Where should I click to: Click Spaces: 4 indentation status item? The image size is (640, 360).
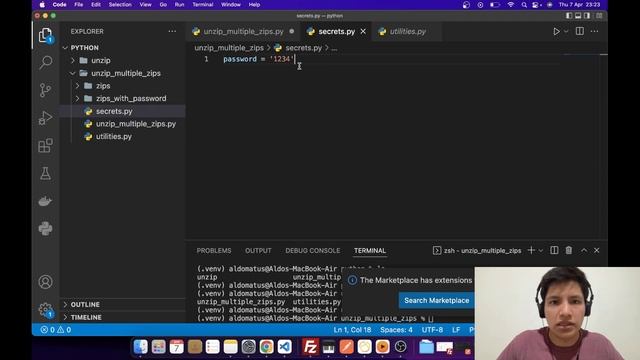(x=396, y=330)
